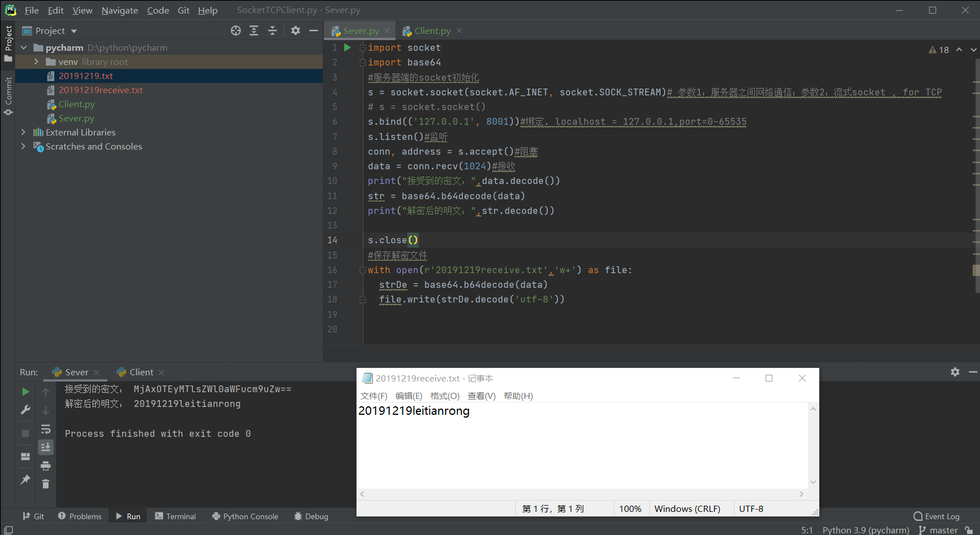Expand the venv library root folder

click(36, 62)
